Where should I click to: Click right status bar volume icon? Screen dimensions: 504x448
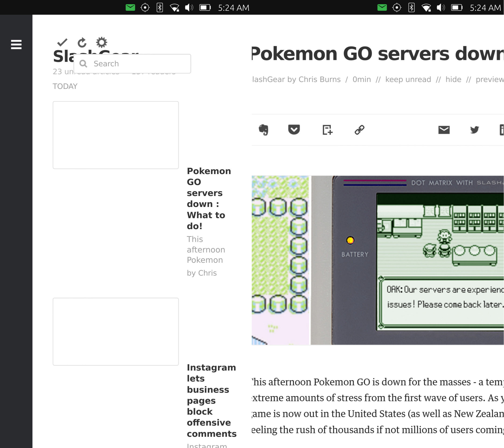click(x=441, y=8)
